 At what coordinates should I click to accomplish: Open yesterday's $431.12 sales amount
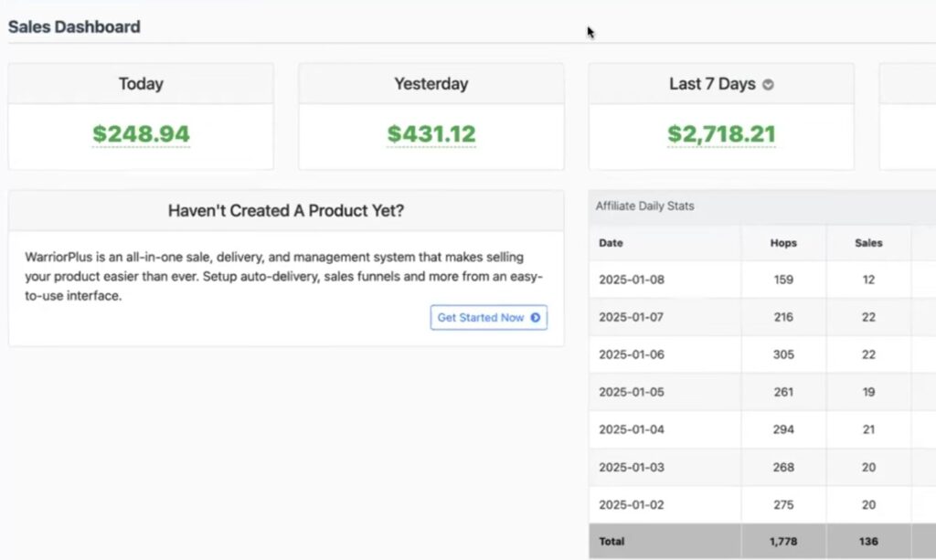(431, 134)
